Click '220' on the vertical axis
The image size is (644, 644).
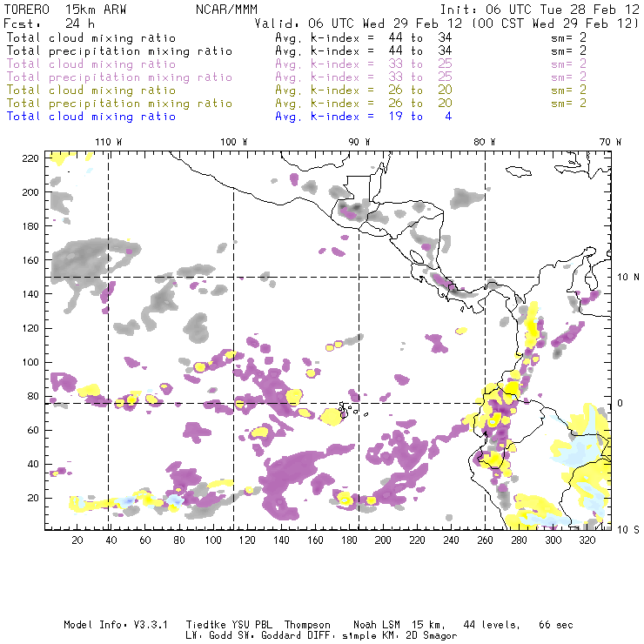30,158
